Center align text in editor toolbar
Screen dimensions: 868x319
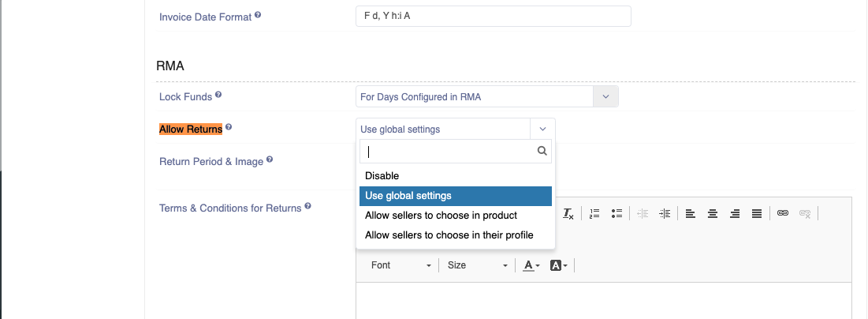[x=713, y=214]
